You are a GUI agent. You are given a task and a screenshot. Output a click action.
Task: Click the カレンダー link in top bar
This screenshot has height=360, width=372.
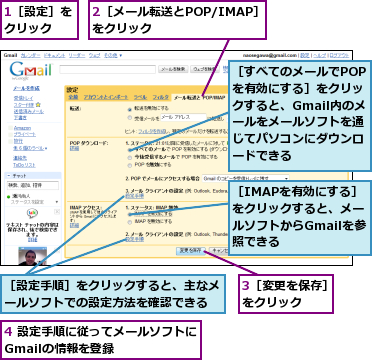31,55
